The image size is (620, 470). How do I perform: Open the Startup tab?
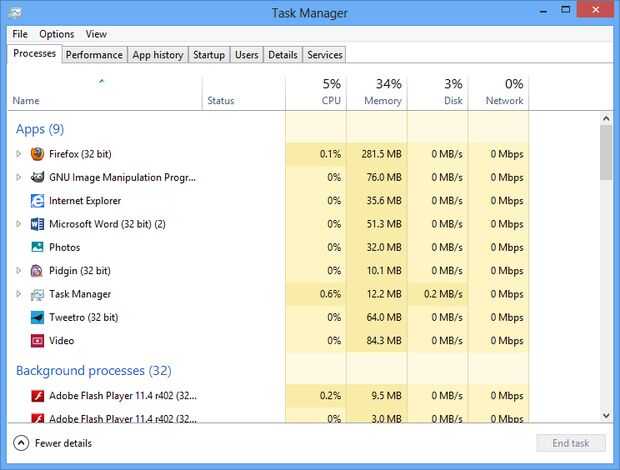point(209,55)
